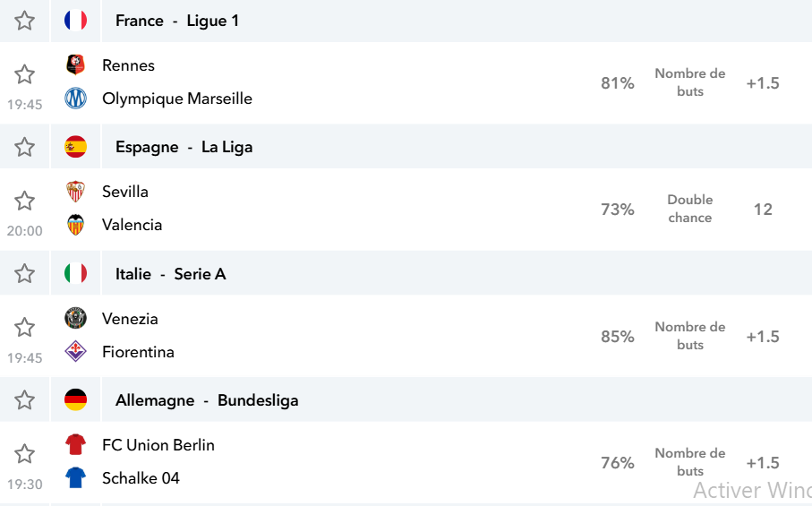
Task: Star the Venezia vs Fiorentina match
Action: 24,327
